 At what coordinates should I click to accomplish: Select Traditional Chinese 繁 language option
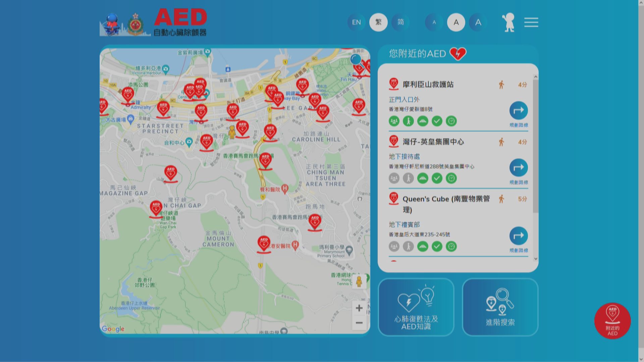(x=378, y=22)
